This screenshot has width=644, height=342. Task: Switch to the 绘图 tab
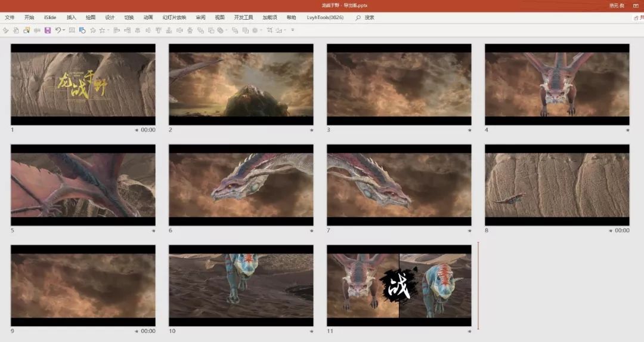click(91, 18)
